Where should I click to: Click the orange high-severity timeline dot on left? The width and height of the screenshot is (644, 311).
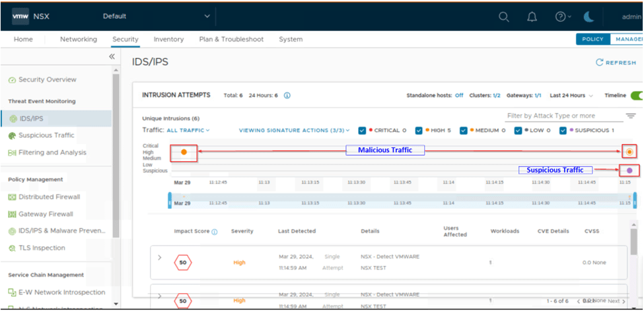(184, 152)
